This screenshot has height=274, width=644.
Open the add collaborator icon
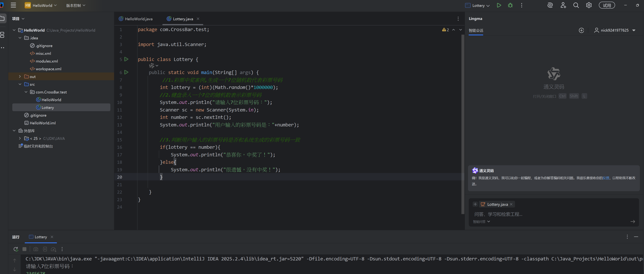coord(563,5)
